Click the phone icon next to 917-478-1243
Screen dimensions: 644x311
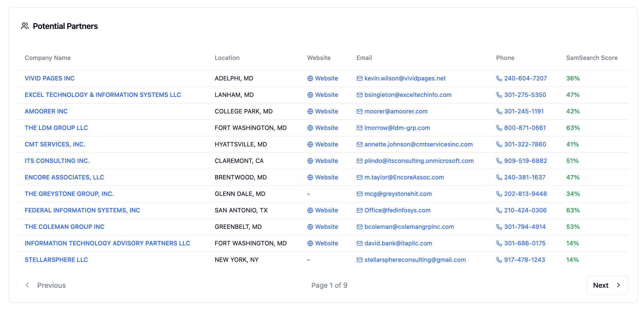pyautogui.click(x=499, y=260)
